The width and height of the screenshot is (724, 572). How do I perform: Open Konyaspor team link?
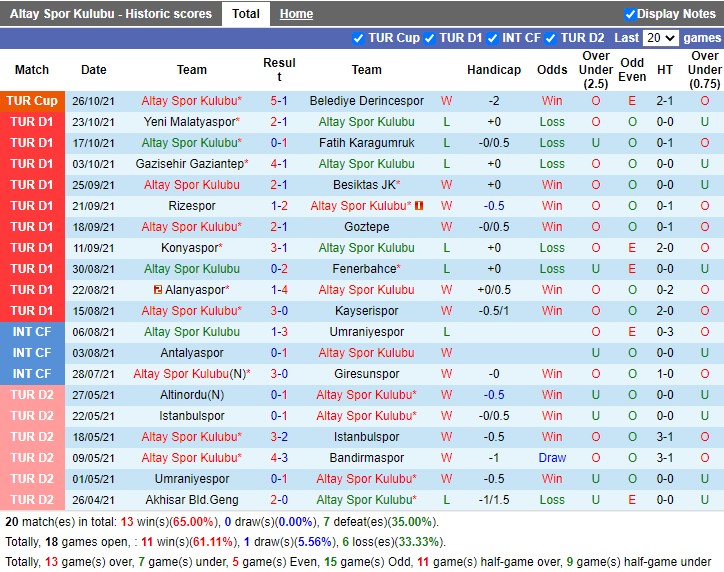(192, 248)
